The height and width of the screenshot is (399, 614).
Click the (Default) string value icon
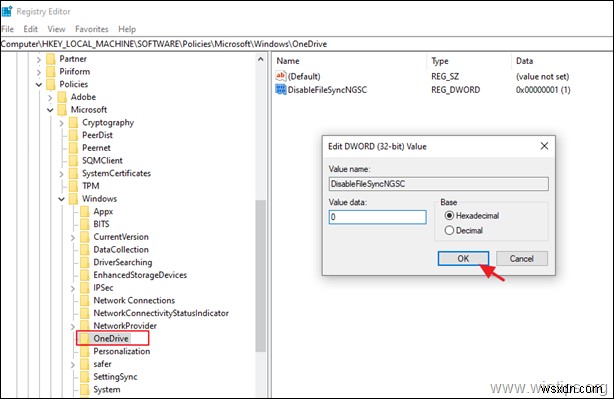pyautogui.click(x=280, y=76)
